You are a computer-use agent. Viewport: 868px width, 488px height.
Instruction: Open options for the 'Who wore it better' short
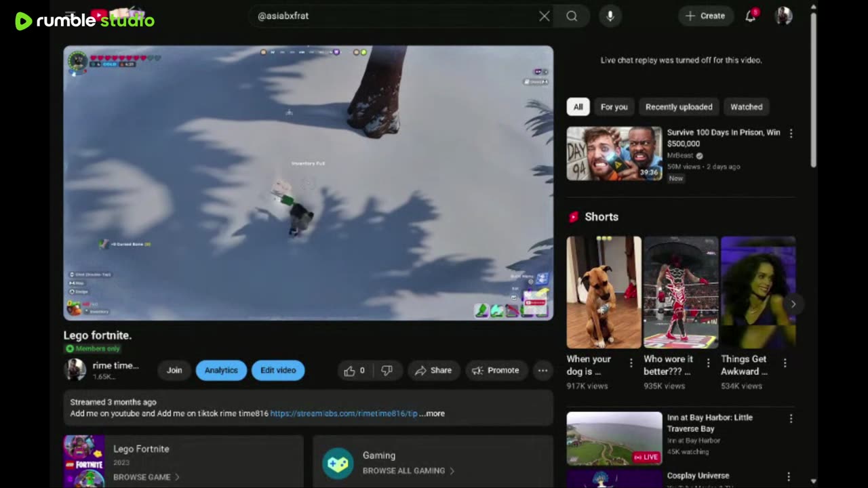708,363
